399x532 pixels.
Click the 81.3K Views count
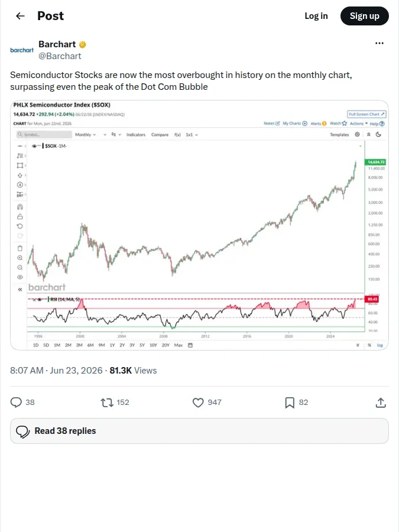[133, 371]
